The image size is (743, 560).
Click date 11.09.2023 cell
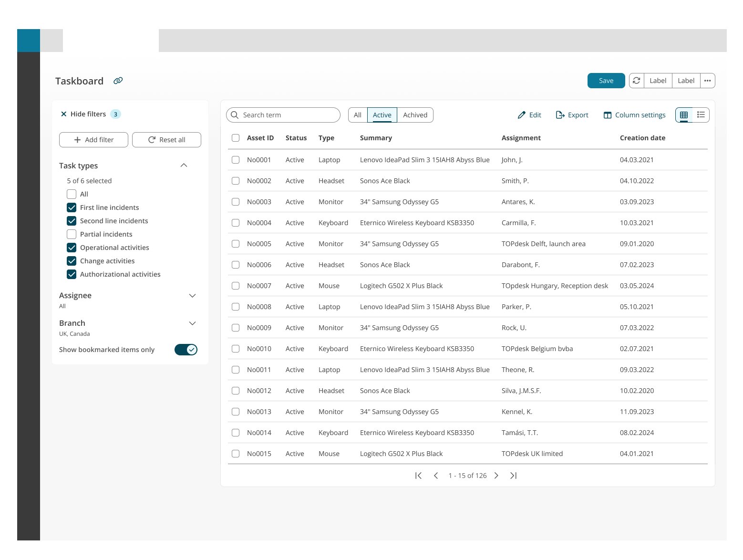(x=637, y=412)
